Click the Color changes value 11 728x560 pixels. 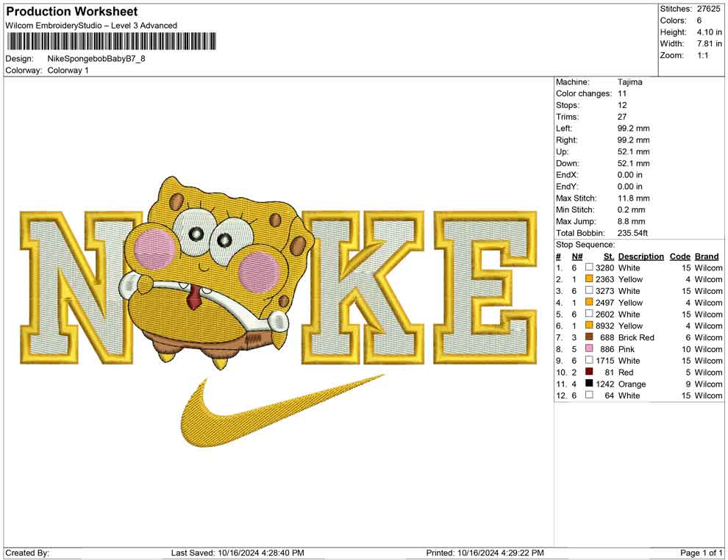(622, 94)
